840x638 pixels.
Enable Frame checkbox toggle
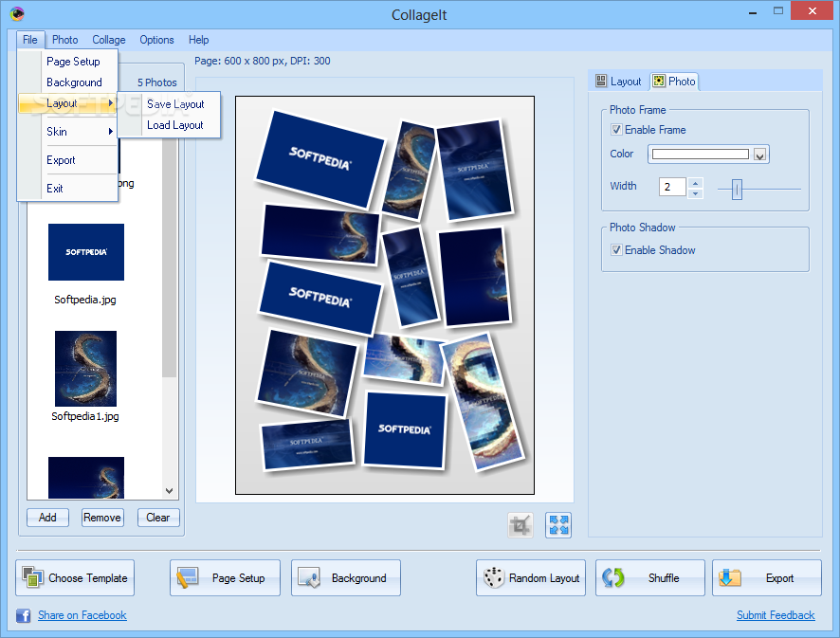(616, 130)
